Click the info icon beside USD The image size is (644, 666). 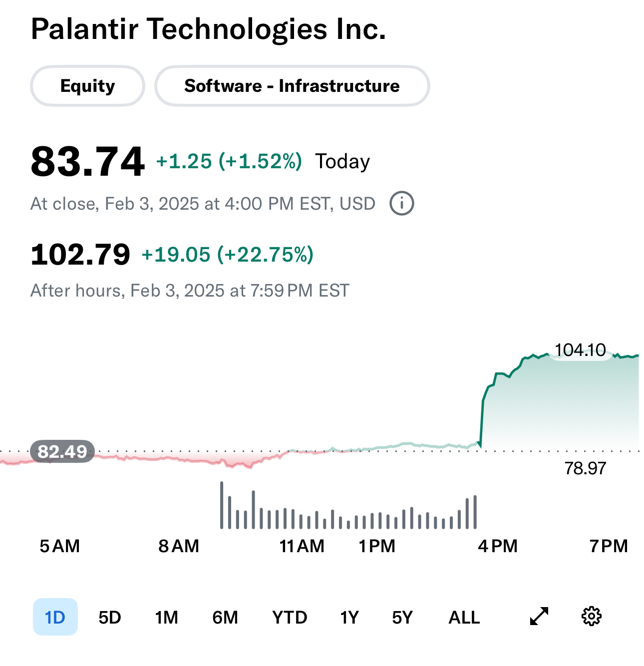[401, 204]
